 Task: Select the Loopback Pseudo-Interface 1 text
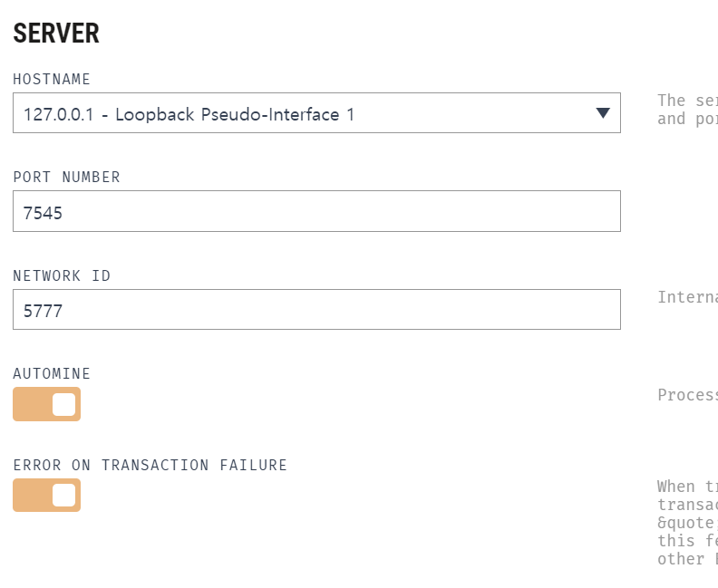[235, 114]
